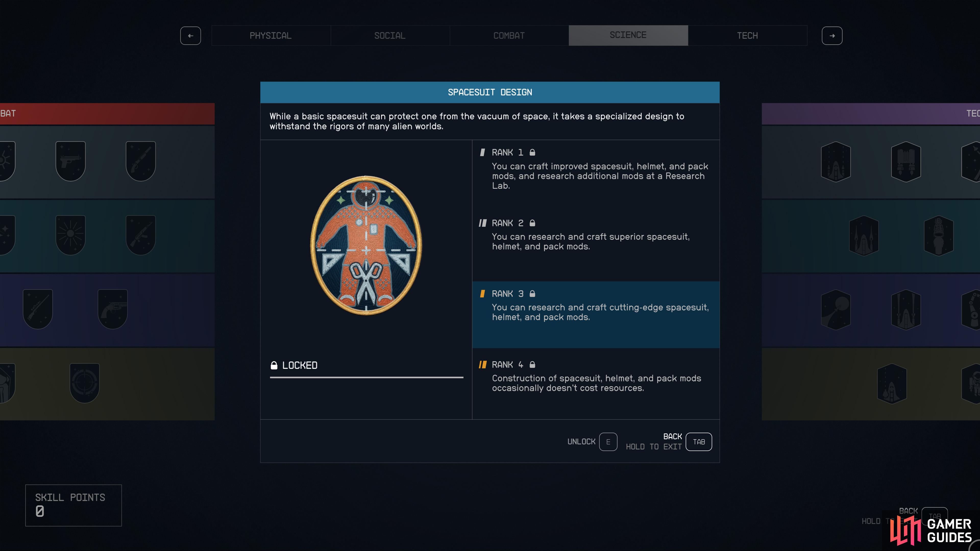Click the lock icon beside Rank 3

point(532,294)
